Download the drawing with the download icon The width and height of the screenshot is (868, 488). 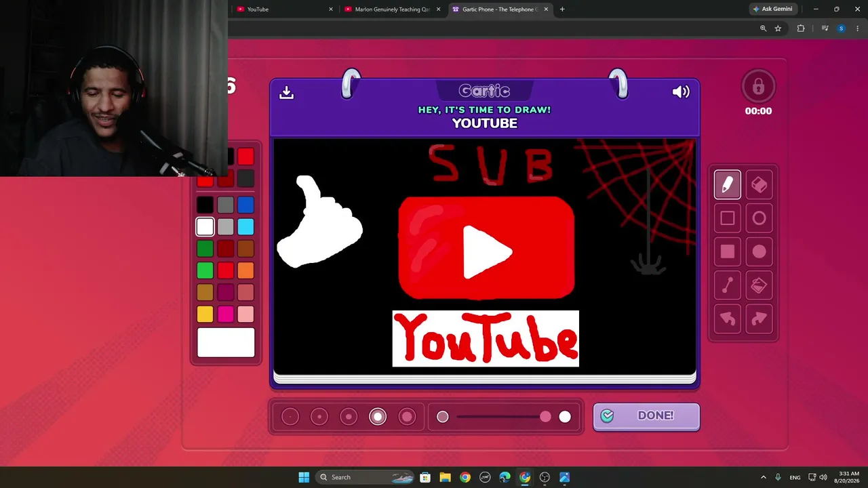pyautogui.click(x=286, y=92)
